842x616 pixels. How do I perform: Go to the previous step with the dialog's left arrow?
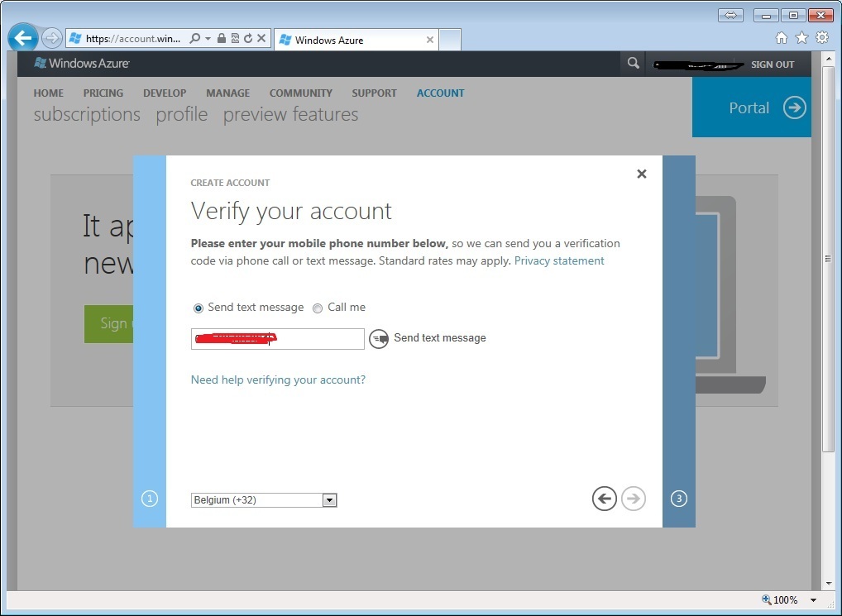point(605,499)
